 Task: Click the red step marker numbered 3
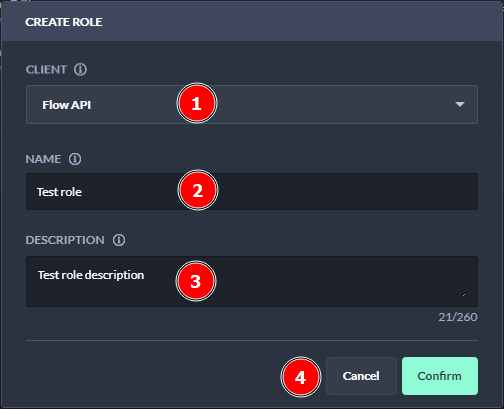196,281
